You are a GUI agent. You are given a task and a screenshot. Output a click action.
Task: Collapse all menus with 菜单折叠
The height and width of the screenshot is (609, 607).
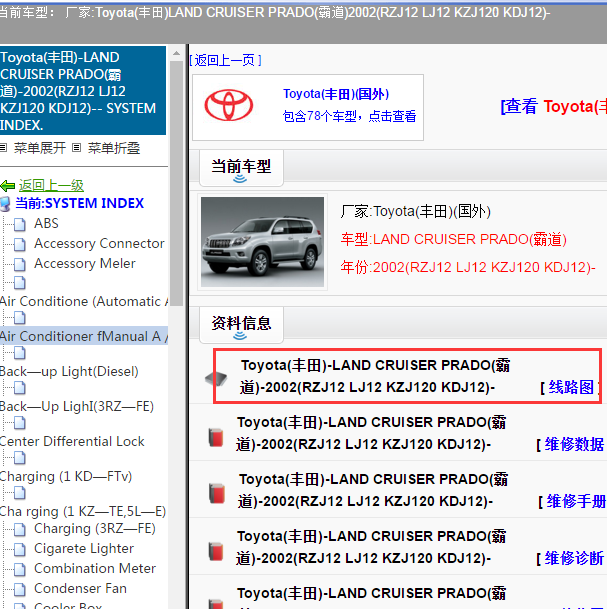(x=114, y=148)
